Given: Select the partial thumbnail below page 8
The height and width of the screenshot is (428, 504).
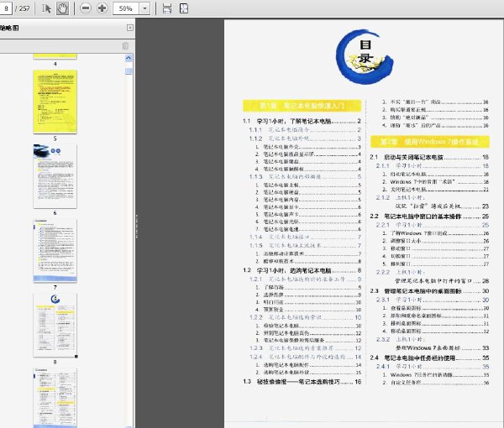Looking at the screenshot, I should (x=55, y=398).
